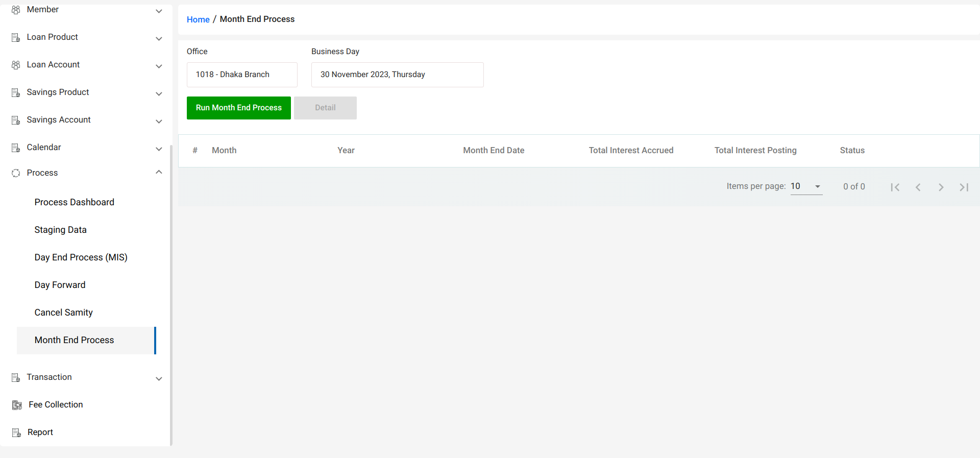
Task: Click the '0 of 0' pagination text
Action: pyautogui.click(x=854, y=186)
